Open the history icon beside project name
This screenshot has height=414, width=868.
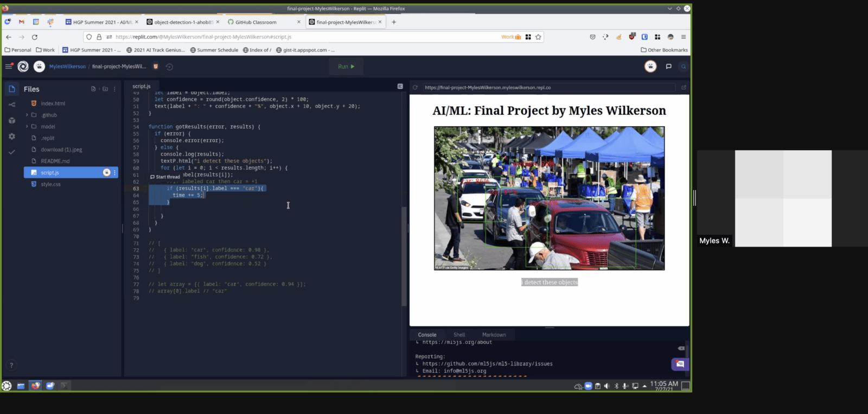point(169,67)
